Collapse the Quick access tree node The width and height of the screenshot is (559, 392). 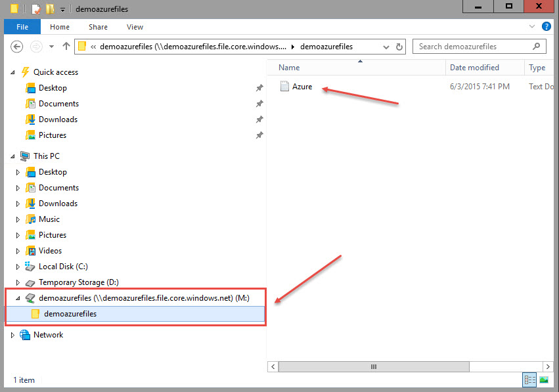pos(13,72)
